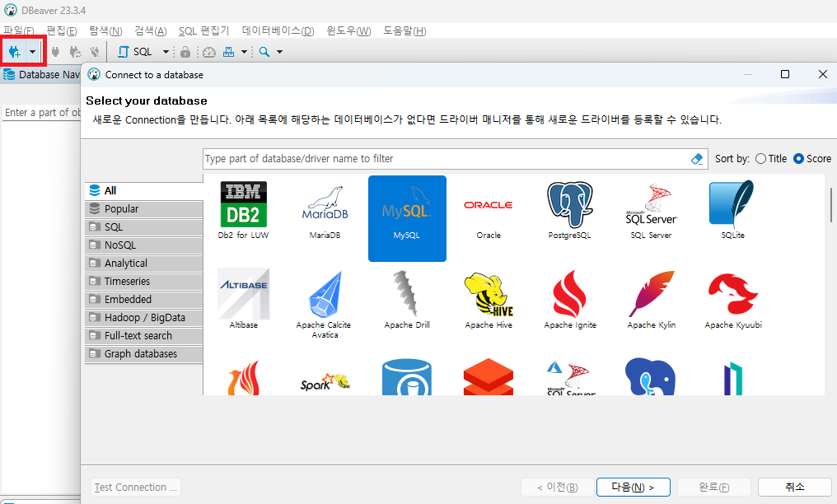Select the NoSQL category

pyautogui.click(x=143, y=245)
